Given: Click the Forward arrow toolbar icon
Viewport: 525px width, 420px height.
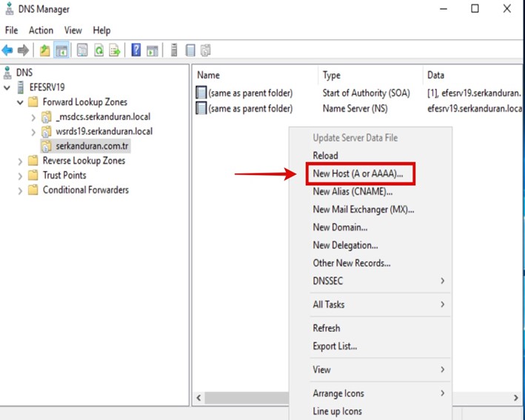Looking at the screenshot, I should coord(23,50).
